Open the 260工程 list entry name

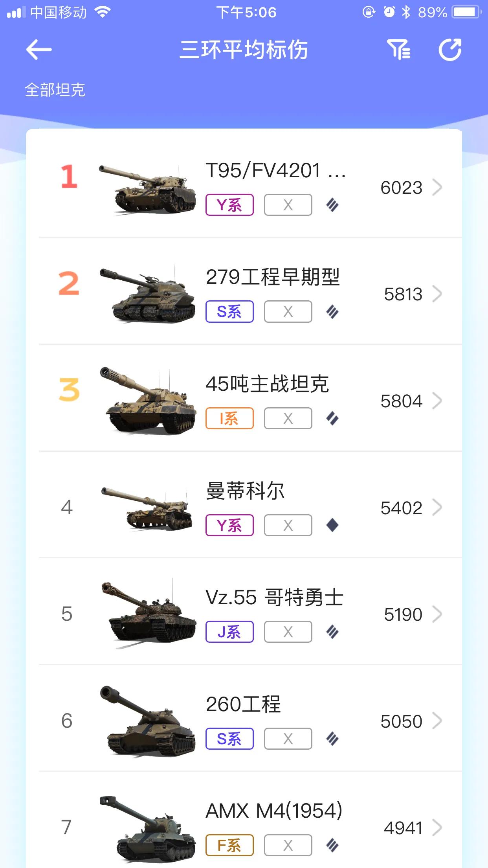coord(243,704)
